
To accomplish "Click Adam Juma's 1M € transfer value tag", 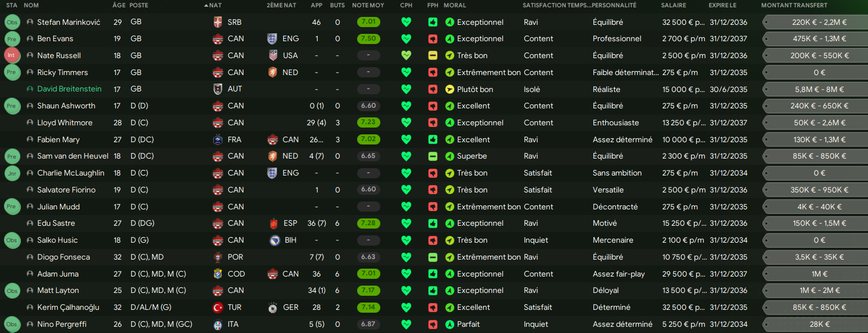I will click(819, 274).
